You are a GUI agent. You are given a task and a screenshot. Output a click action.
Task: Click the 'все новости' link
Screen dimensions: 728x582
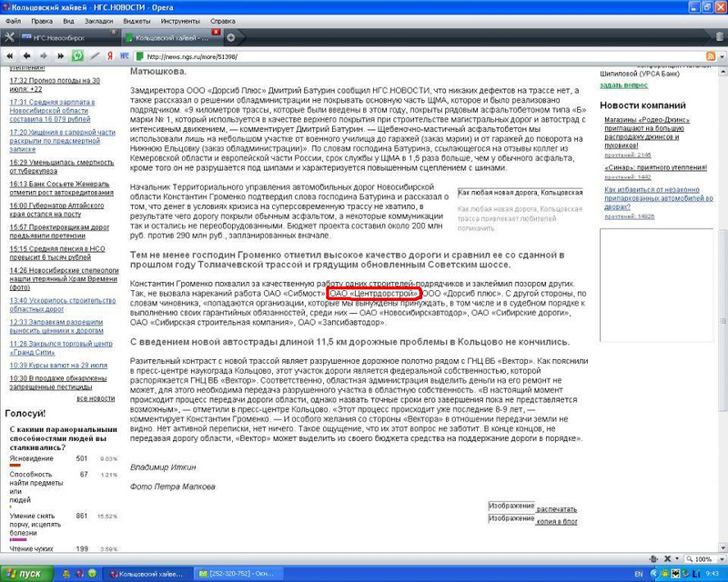pos(96,398)
